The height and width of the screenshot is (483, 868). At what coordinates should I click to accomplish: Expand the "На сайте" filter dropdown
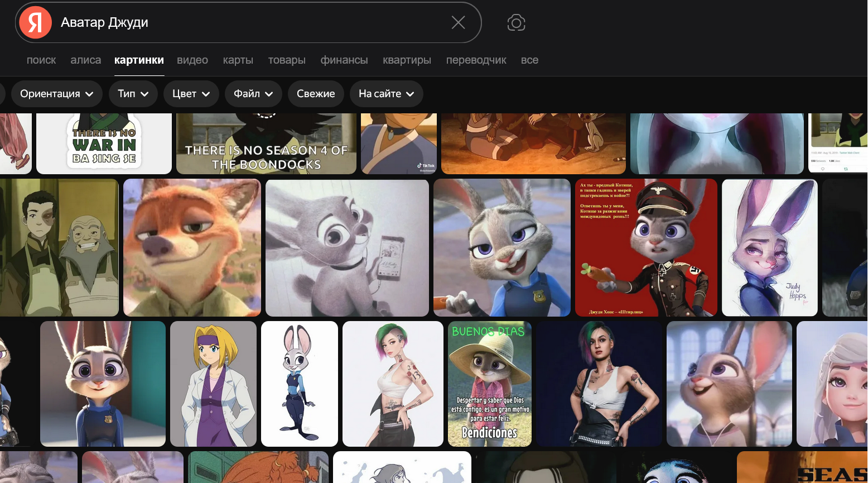click(387, 94)
